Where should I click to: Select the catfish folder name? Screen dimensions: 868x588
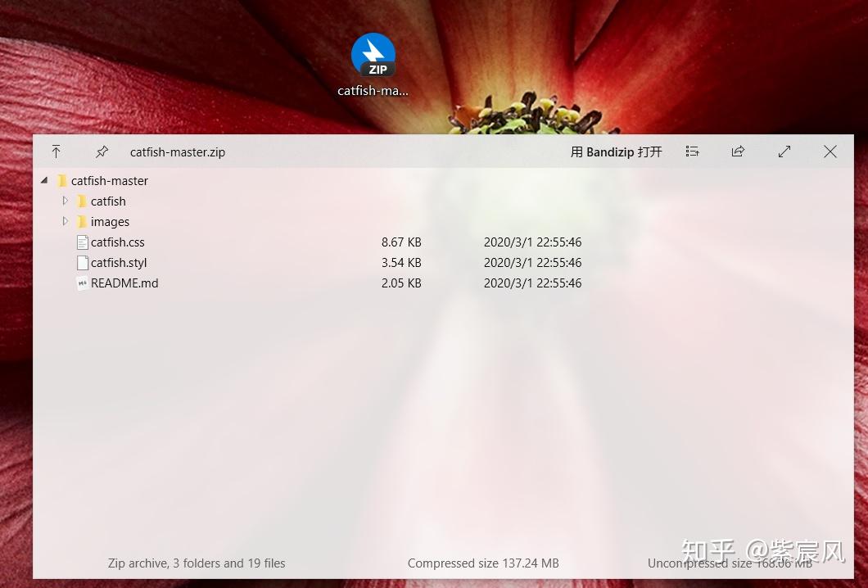(108, 201)
